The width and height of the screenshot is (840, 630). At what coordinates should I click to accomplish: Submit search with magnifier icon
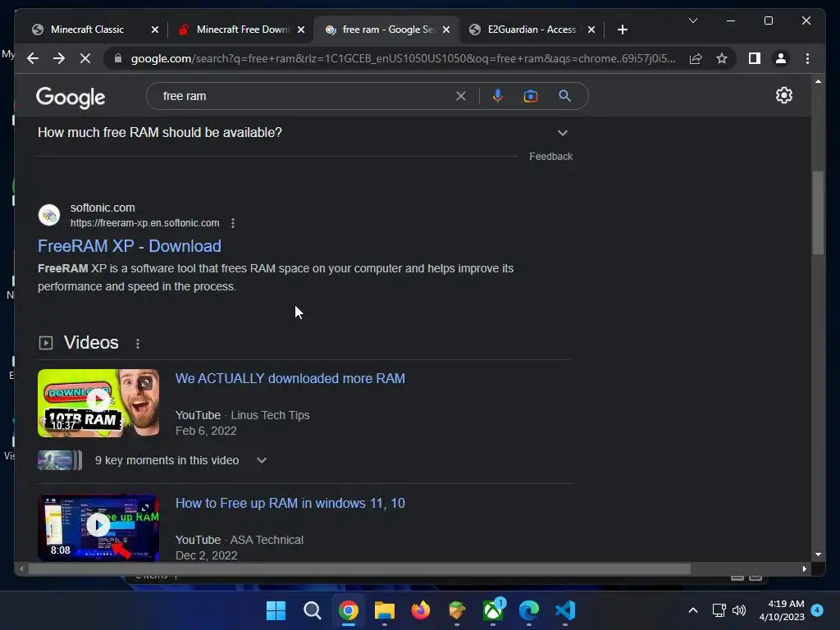tap(564, 96)
